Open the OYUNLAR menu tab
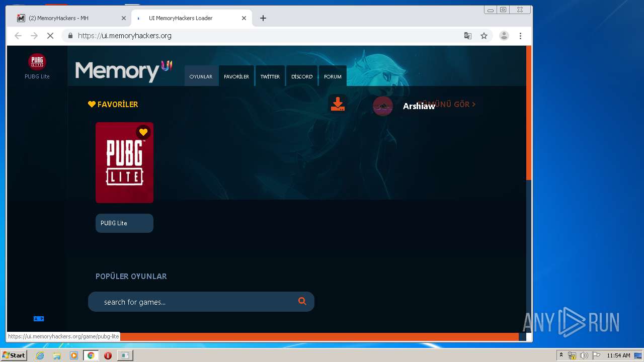 [x=201, y=76]
